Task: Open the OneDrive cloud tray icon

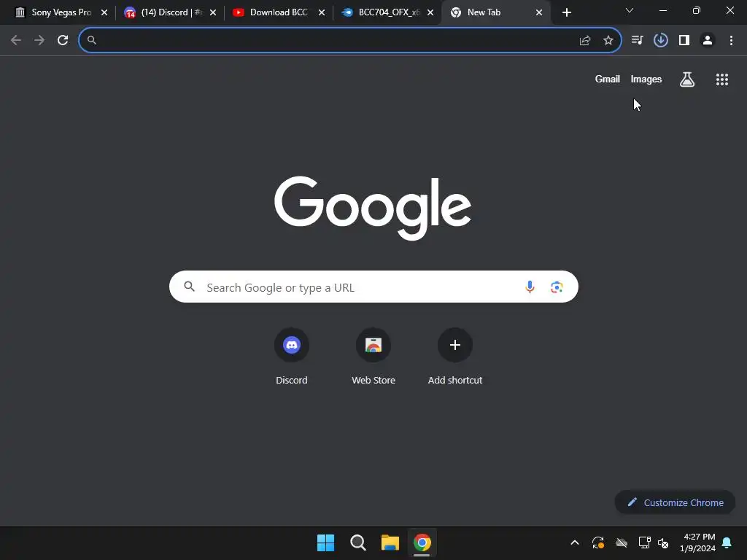Action: [x=622, y=542]
